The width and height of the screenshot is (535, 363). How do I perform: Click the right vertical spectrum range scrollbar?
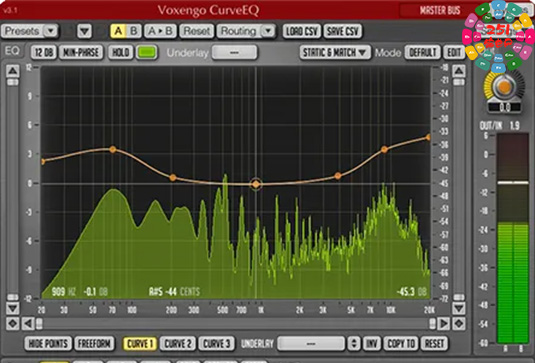point(459,190)
